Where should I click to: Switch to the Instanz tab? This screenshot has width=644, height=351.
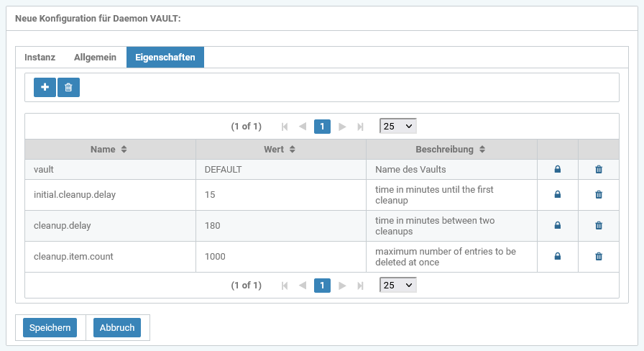tap(40, 58)
